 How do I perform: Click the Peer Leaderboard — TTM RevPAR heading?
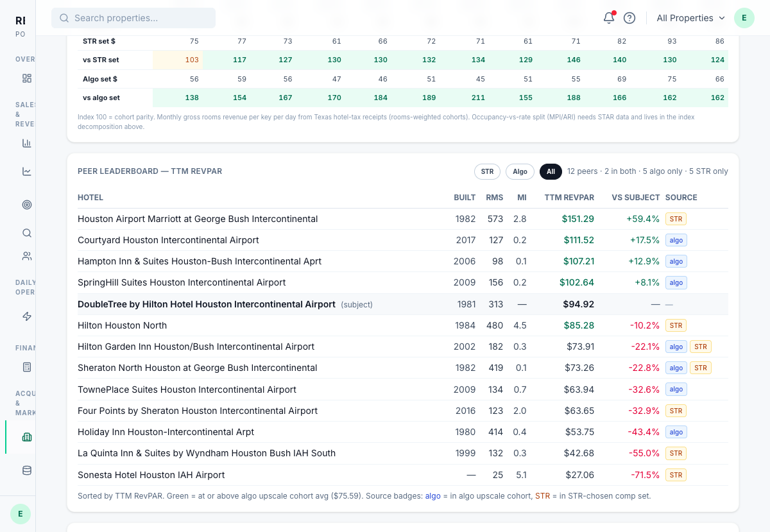pyautogui.click(x=150, y=171)
